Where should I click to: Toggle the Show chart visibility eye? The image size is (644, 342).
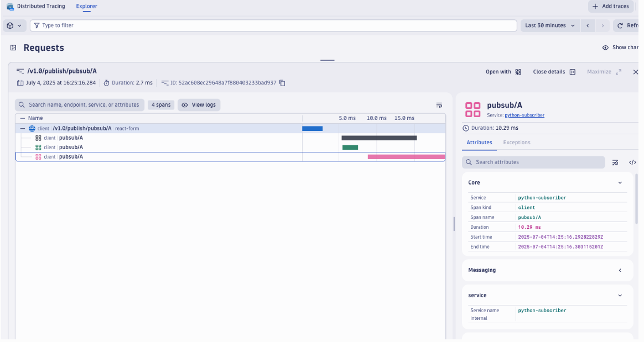(x=605, y=48)
